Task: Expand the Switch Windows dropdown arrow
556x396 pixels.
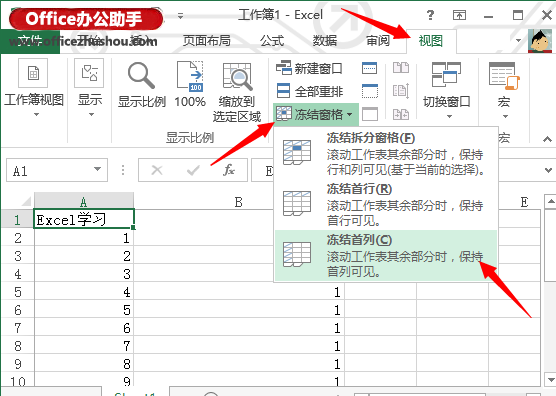Action: point(449,117)
